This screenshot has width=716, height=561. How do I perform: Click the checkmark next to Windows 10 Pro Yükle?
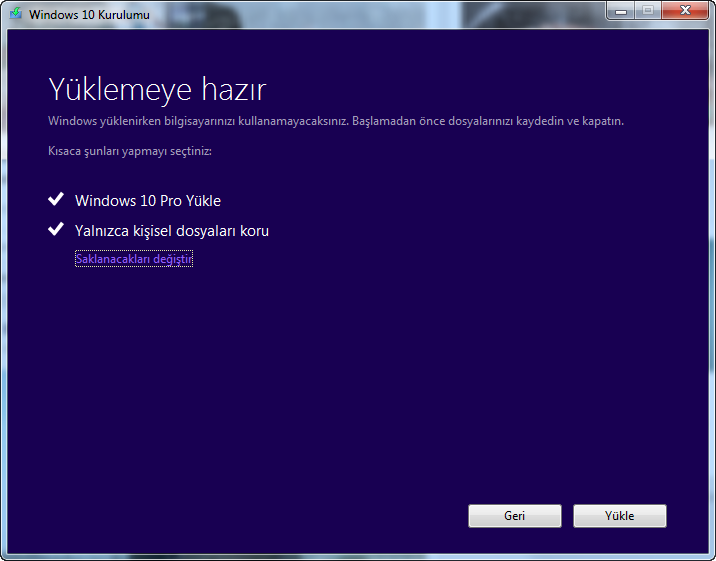tap(56, 199)
